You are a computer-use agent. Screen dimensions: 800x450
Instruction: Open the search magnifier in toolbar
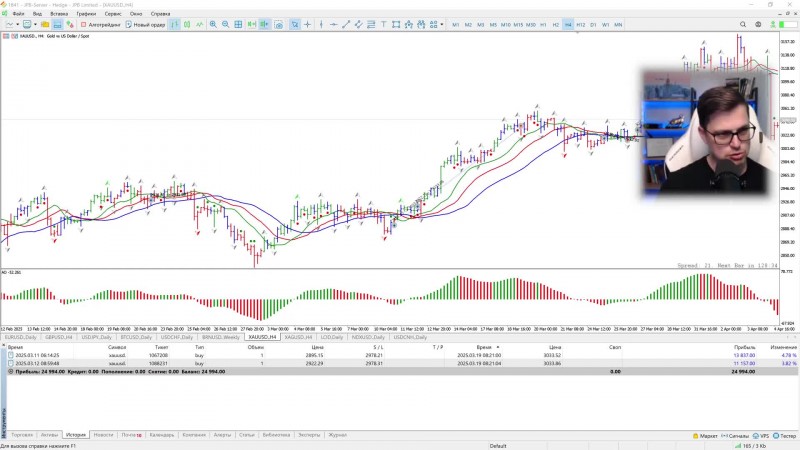(x=743, y=24)
